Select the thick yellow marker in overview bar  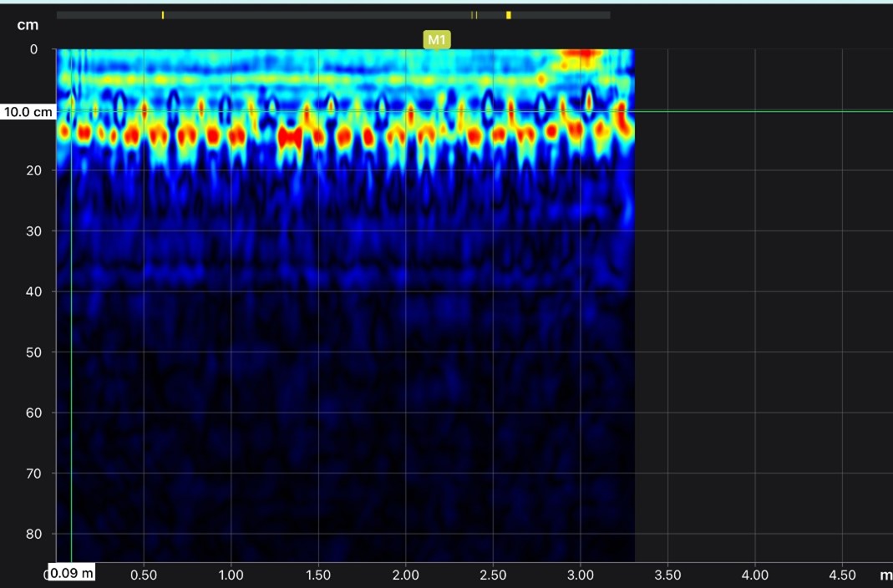509,15
